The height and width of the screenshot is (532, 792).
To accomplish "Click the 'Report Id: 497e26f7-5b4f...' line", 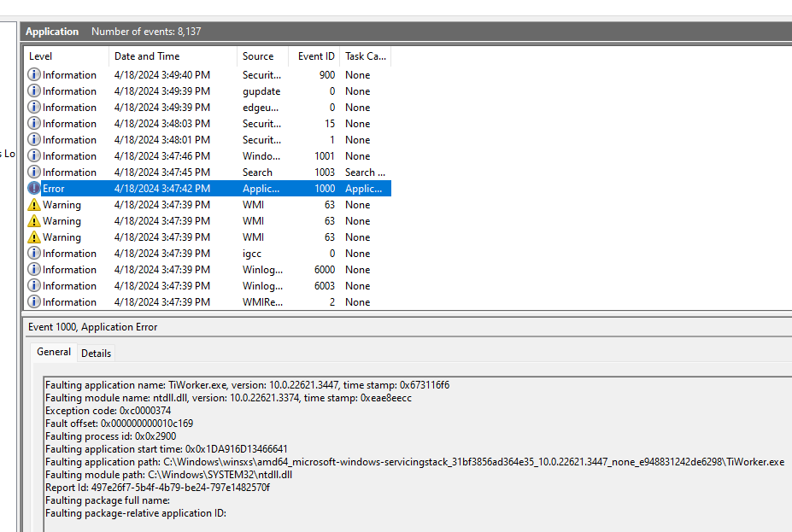I will 157,488.
